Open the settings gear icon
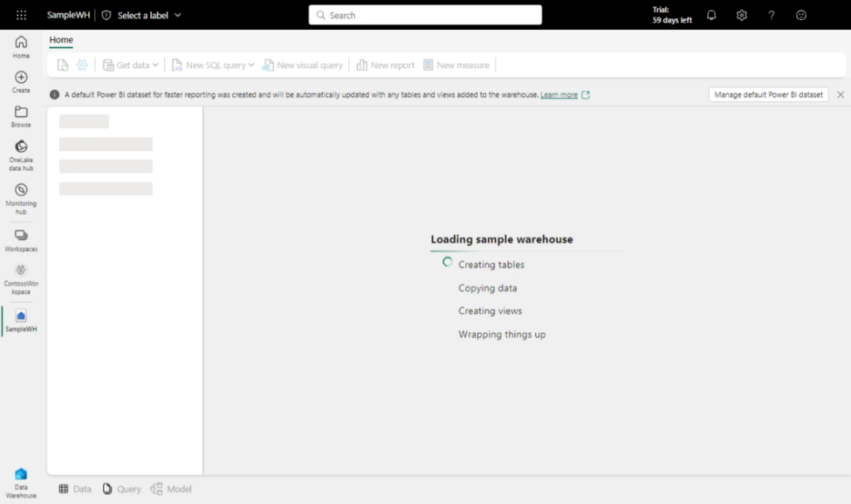 click(741, 15)
